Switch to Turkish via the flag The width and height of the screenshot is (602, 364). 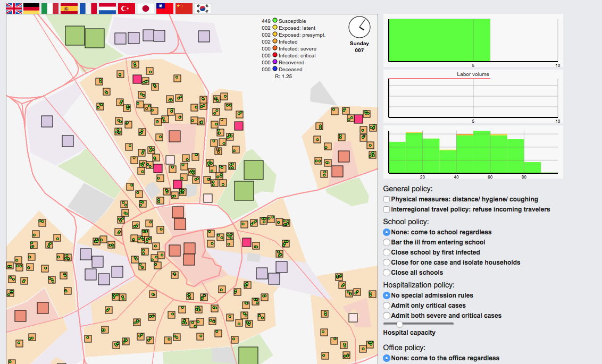[x=127, y=8]
